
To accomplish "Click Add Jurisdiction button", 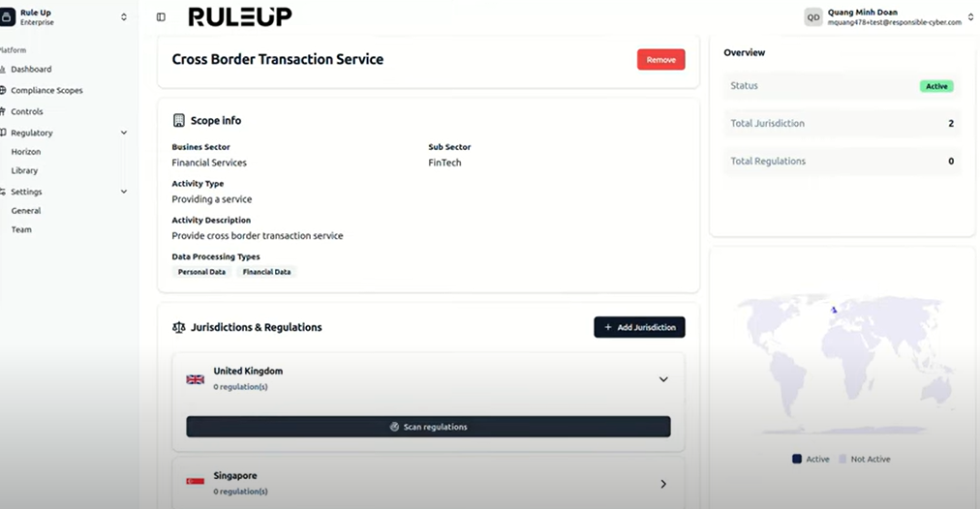I will coord(639,327).
